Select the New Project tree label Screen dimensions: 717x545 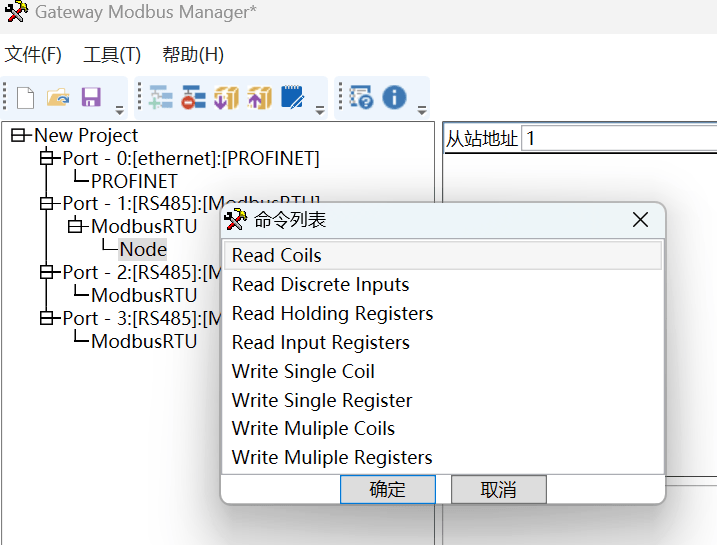(x=86, y=135)
